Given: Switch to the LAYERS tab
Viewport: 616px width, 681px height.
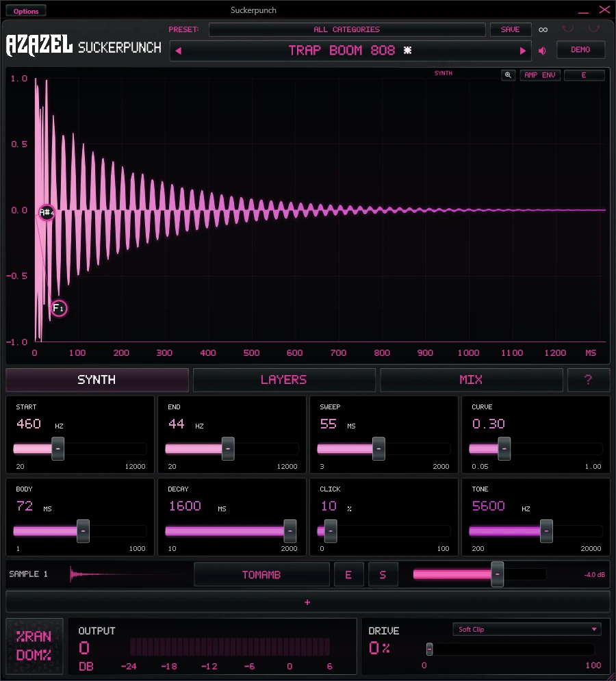Looking at the screenshot, I should pos(283,380).
